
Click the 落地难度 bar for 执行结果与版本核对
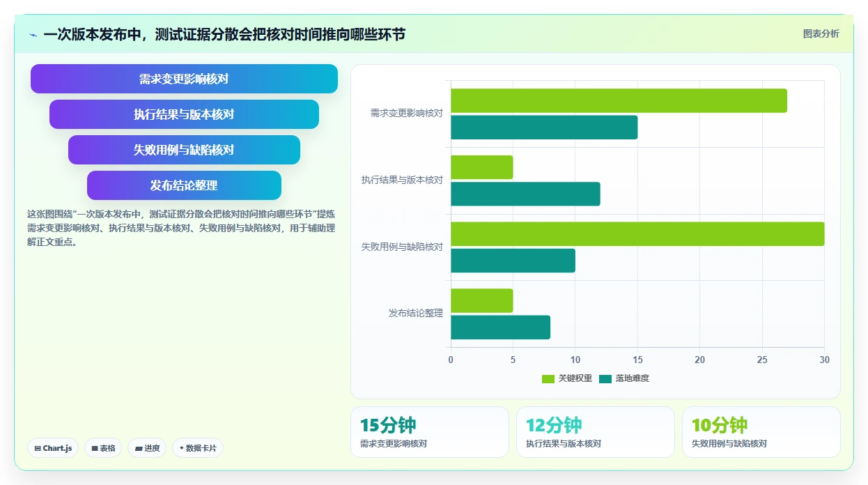(x=525, y=194)
